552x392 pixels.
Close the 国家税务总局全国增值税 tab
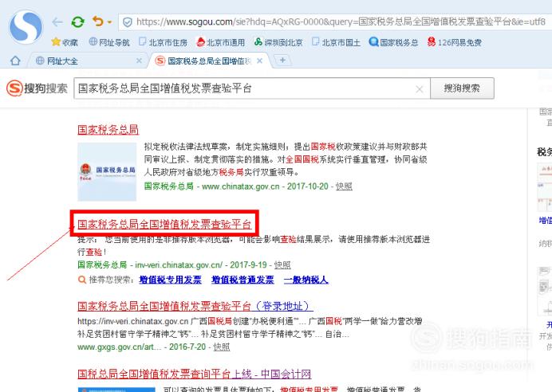[260, 61]
